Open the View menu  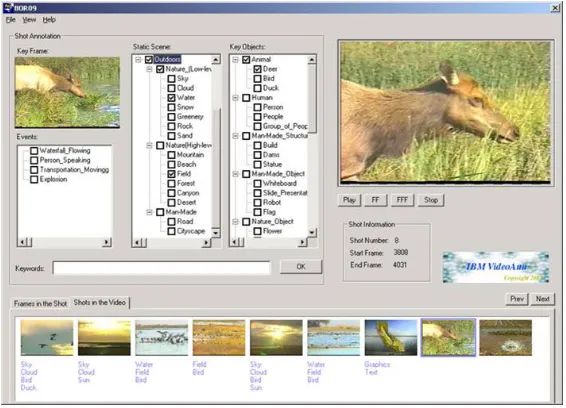click(x=29, y=20)
